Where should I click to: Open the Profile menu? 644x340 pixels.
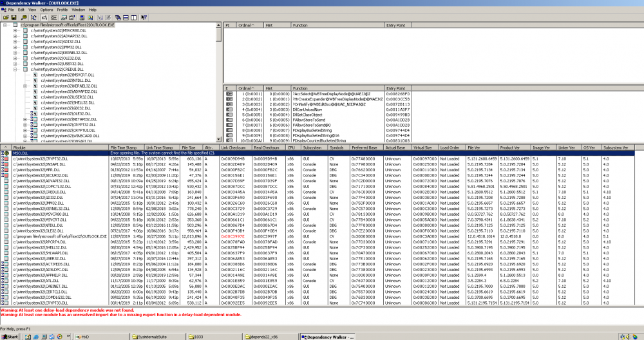[62, 10]
